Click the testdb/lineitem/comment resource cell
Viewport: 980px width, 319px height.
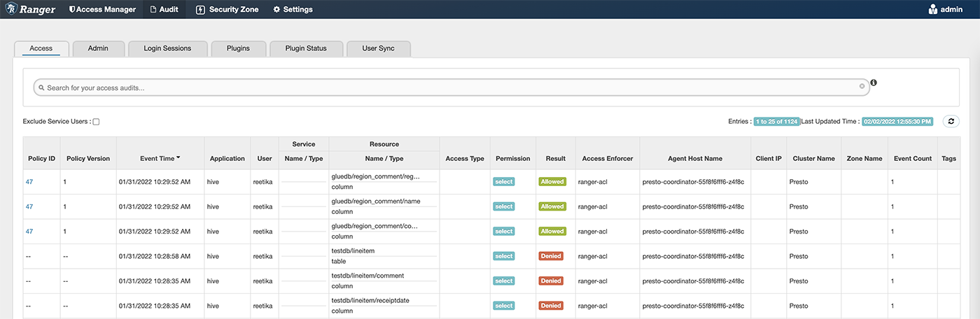(x=384, y=281)
